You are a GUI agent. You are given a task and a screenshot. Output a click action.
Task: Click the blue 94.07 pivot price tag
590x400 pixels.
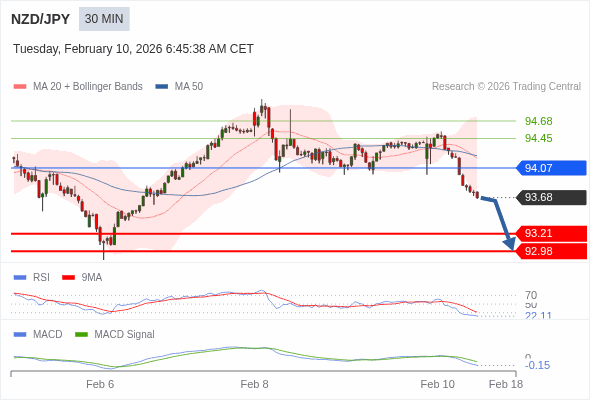point(552,168)
